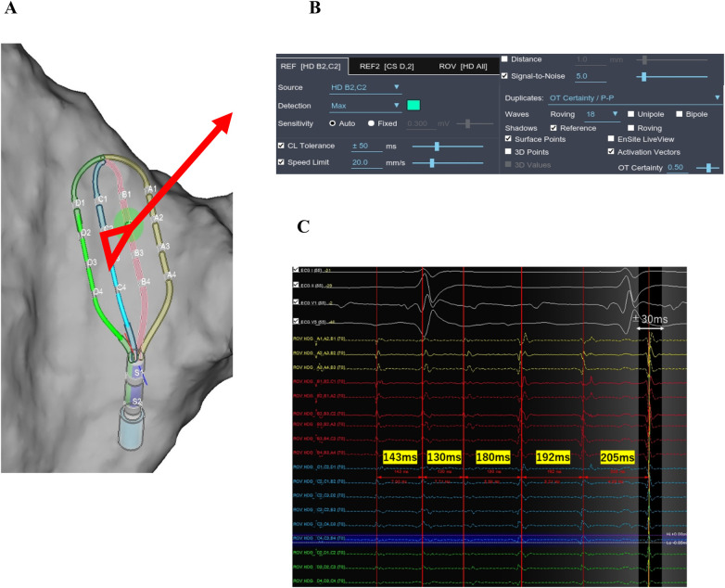Image resolution: width=725 pixels, height=588 pixels.
Task: Select the ROV [HD All] tab
Action: click(x=463, y=67)
